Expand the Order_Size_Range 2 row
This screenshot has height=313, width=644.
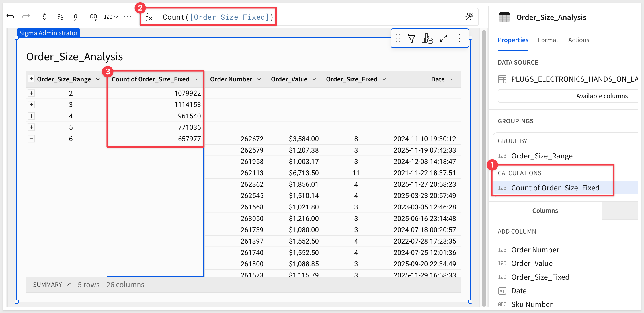[31, 93]
